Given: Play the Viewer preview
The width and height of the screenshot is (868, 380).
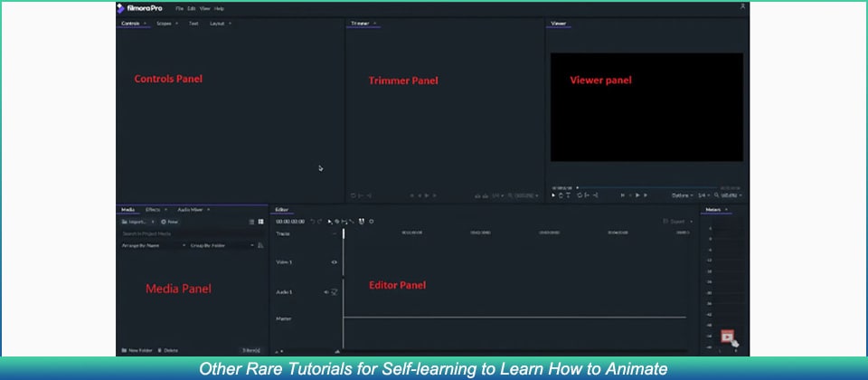Looking at the screenshot, I should (x=637, y=195).
